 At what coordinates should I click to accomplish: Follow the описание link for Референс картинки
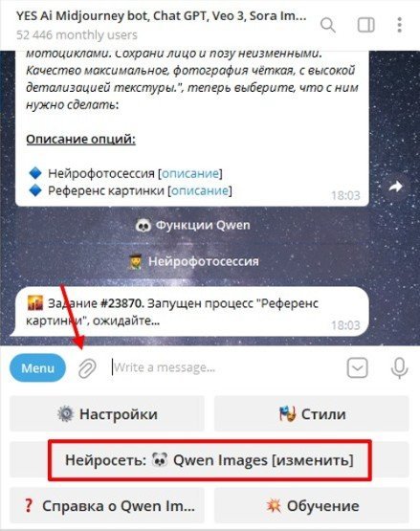(200, 190)
